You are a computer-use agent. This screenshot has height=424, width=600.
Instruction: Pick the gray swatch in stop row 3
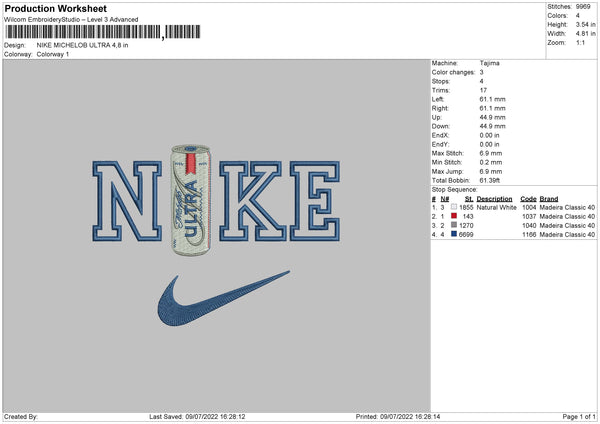click(x=454, y=225)
